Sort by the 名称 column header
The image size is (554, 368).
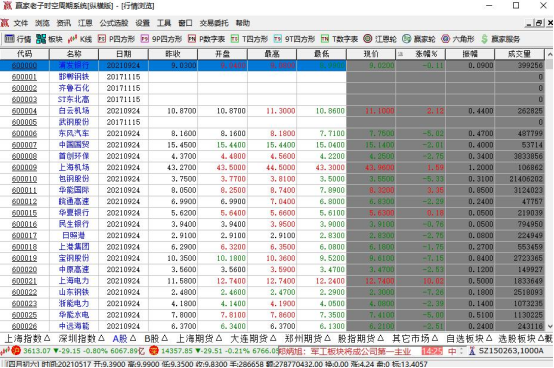(74, 54)
